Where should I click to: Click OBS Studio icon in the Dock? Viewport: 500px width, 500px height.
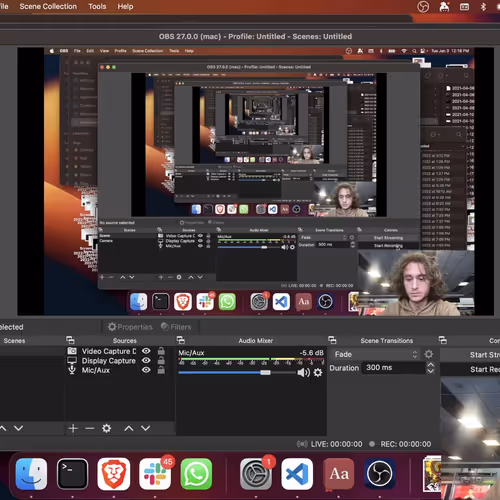coord(379,474)
